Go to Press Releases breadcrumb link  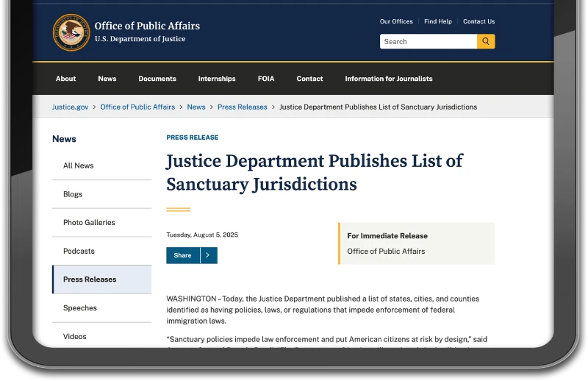pyautogui.click(x=243, y=107)
